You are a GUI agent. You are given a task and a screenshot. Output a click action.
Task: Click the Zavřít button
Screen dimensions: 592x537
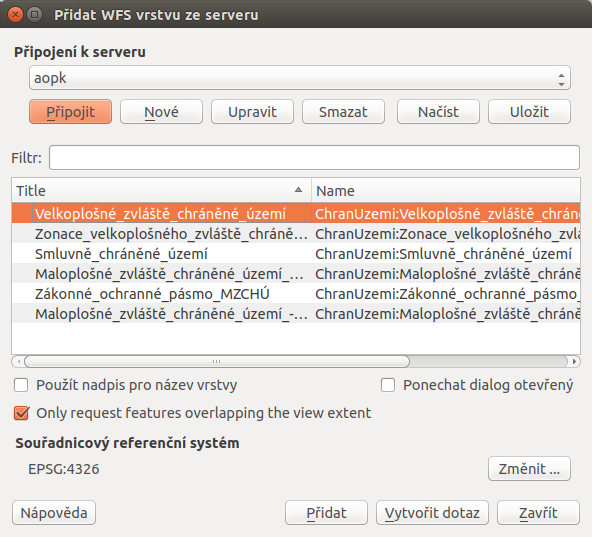(x=538, y=513)
